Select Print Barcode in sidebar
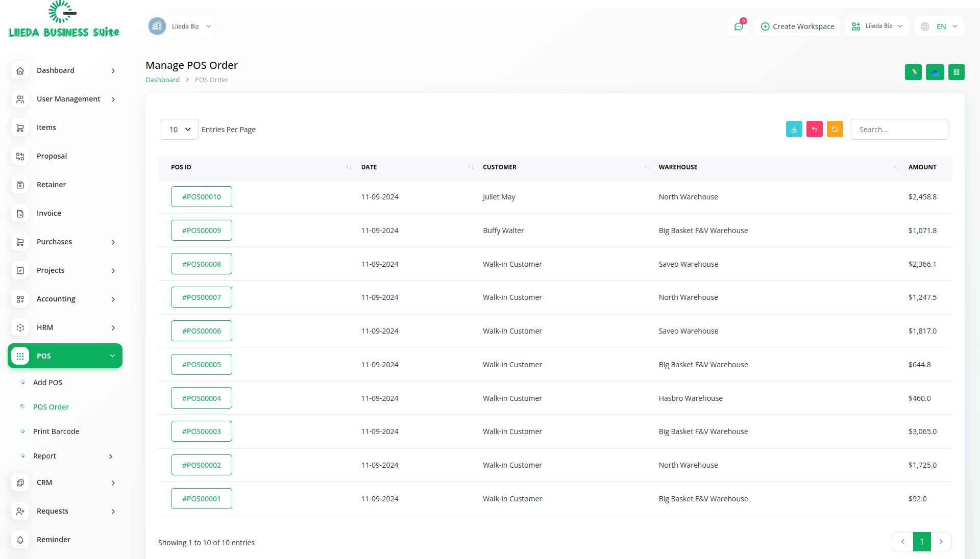The image size is (980, 559). pyautogui.click(x=56, y=431)
